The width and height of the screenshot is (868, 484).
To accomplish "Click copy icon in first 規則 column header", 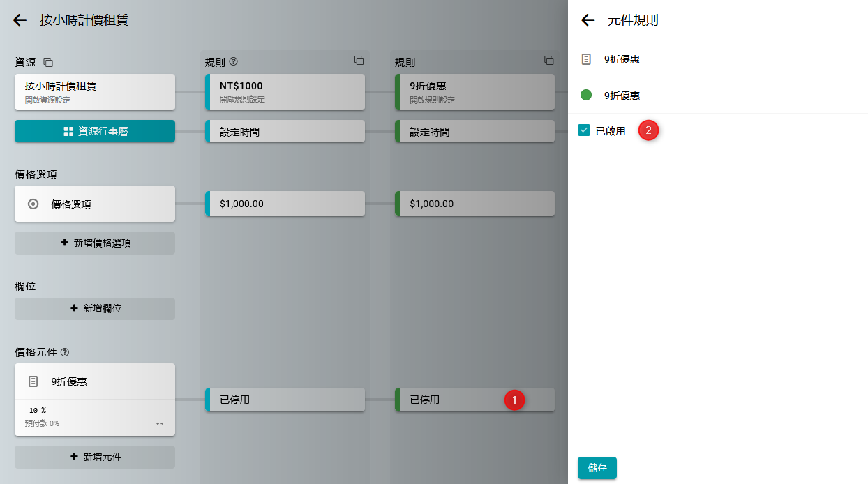I will pos(359,61).
